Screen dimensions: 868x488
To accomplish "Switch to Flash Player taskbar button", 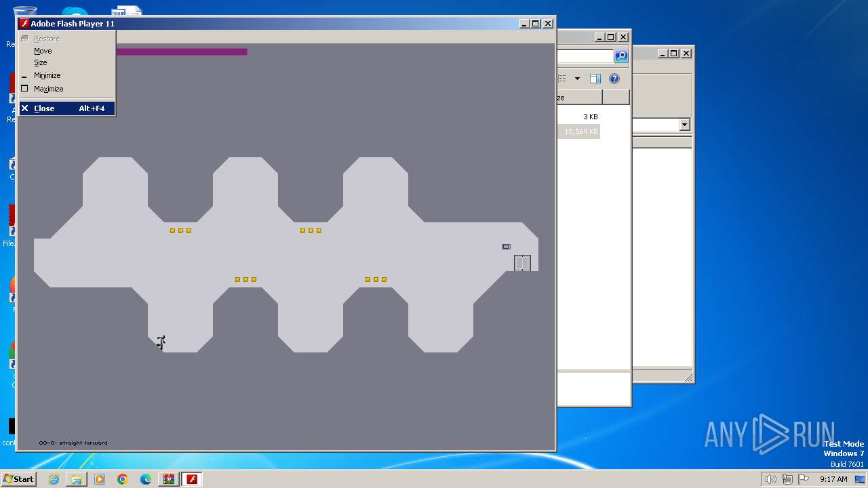I will click(192, 479).
